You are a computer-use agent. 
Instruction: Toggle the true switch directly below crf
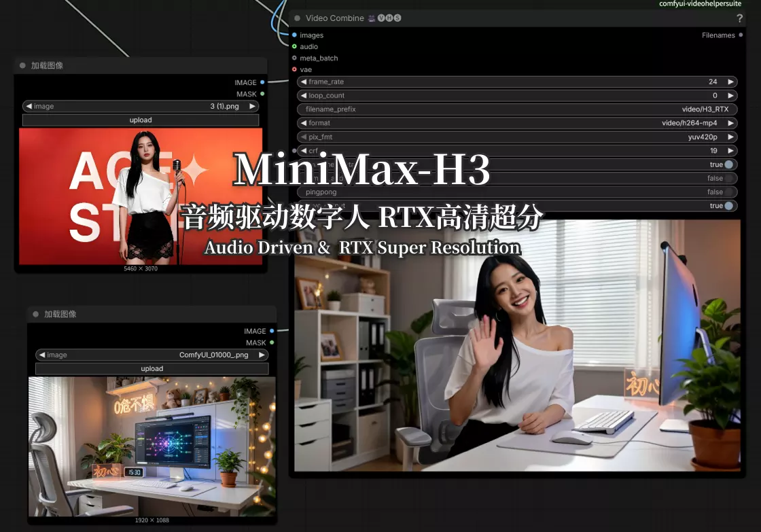(x=728, y=164)
